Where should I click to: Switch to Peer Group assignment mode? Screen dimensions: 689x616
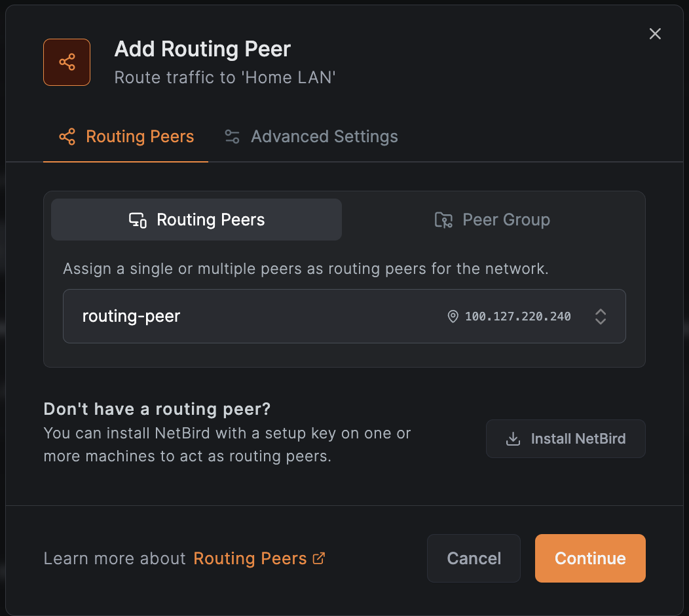[x=492, y=220]
